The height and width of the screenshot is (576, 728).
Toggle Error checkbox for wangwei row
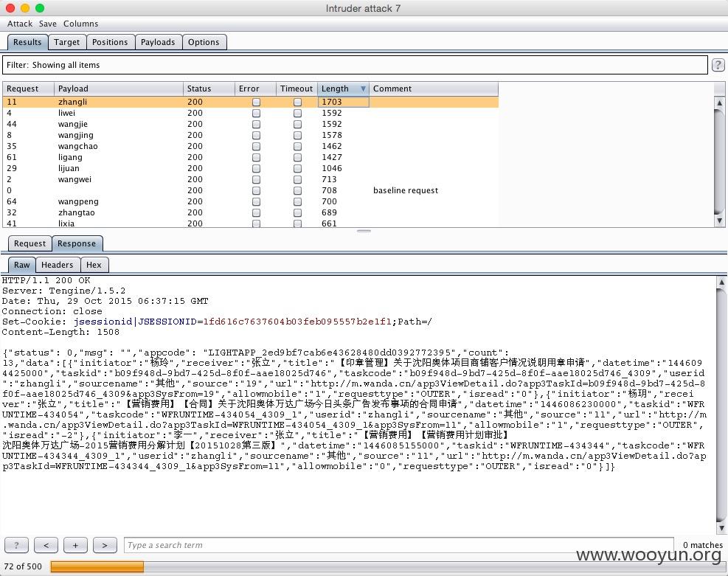[x=256, y=180]
